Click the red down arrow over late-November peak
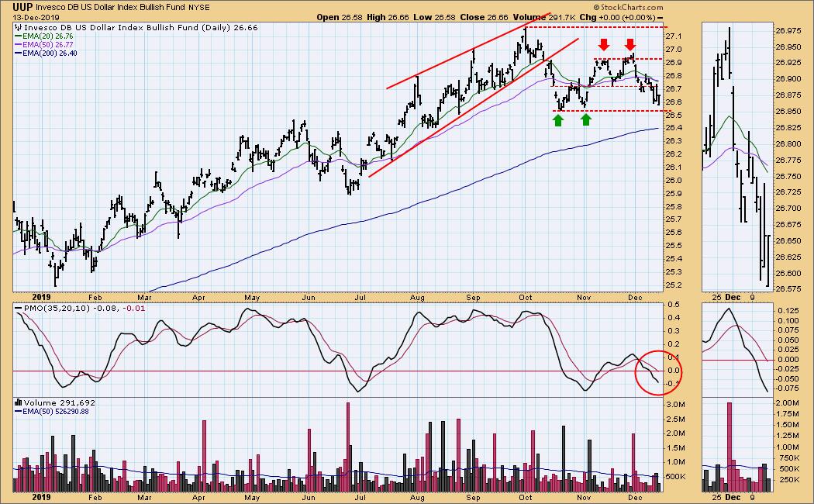The width and height of the screenshot is (814, 504). tap(631, 45)
